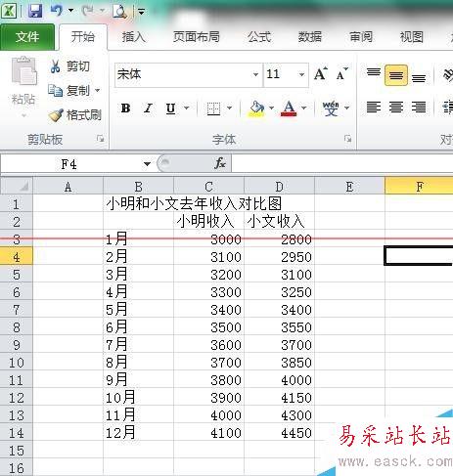Click the 小明收入 header cell
The height and width of the screenshot is (476, 453).
click(x=208, y=222)
